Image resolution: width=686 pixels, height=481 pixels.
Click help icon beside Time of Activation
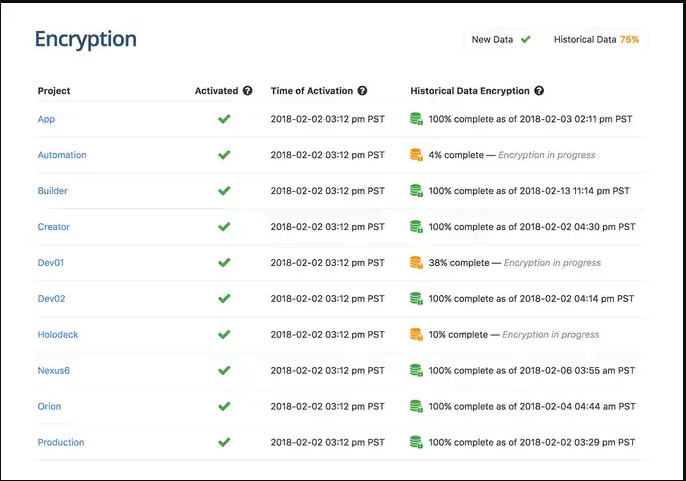coord(362,91)
